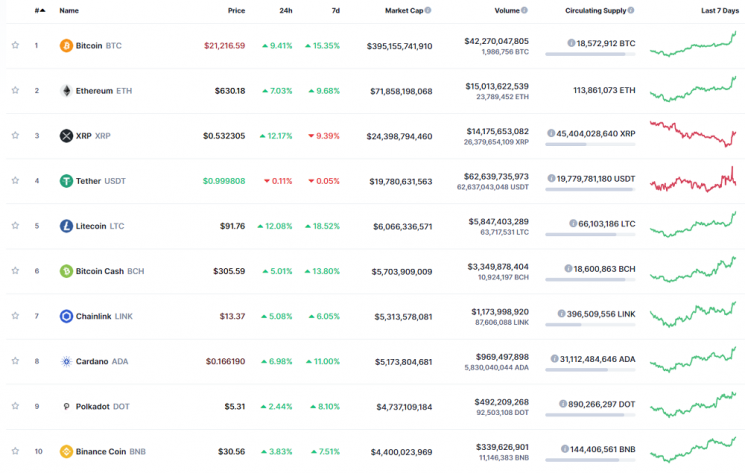Click the Chainlink hexagon logo icon
The height and width of the screenshot is (473, 745).
[66, 316]
